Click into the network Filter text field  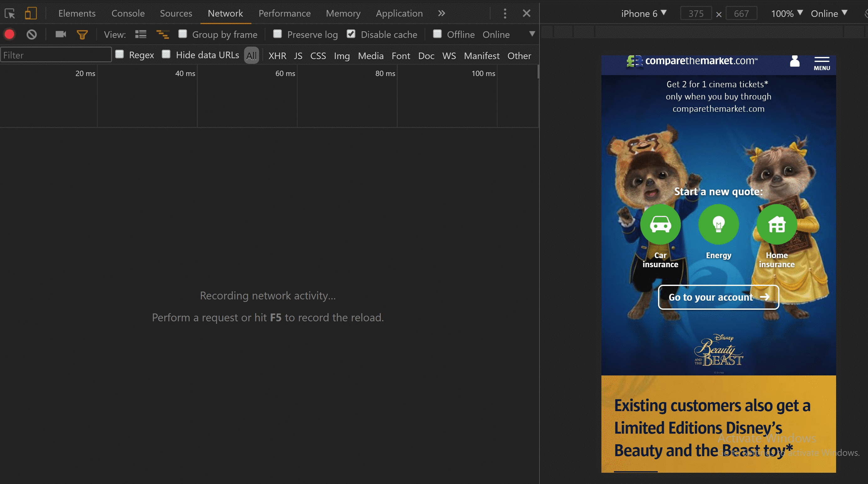pos(56,55)
